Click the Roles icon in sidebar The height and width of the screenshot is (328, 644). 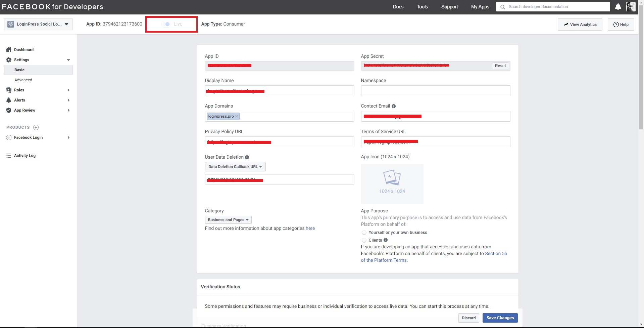[9, 90]
